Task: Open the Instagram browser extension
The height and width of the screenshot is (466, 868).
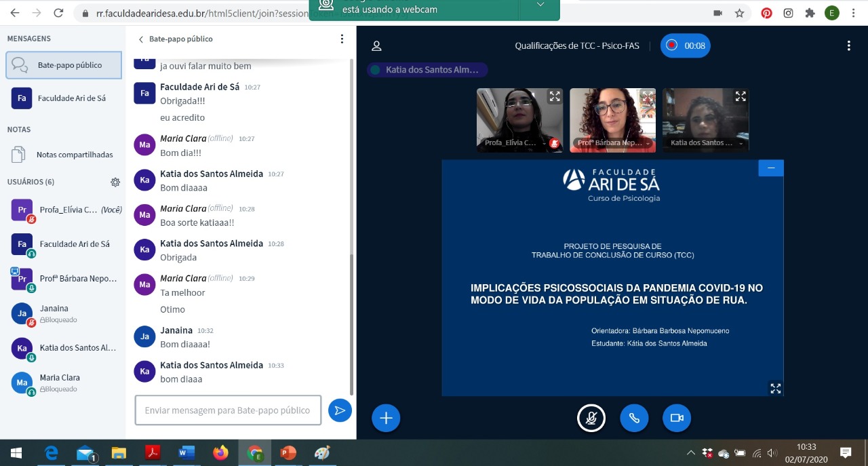Action: pyautogui.click(x=788, y=13)
